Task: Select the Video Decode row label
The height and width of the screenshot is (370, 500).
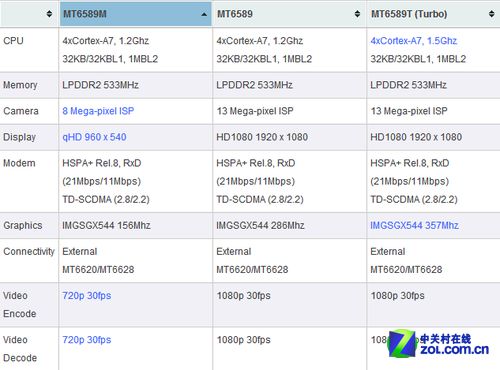Action: click(20, 349)
